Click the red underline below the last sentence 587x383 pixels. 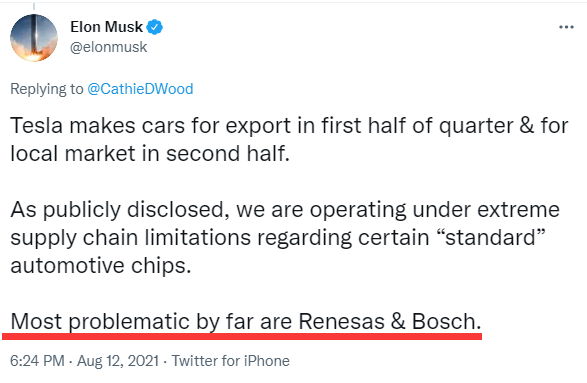(242, 337)
